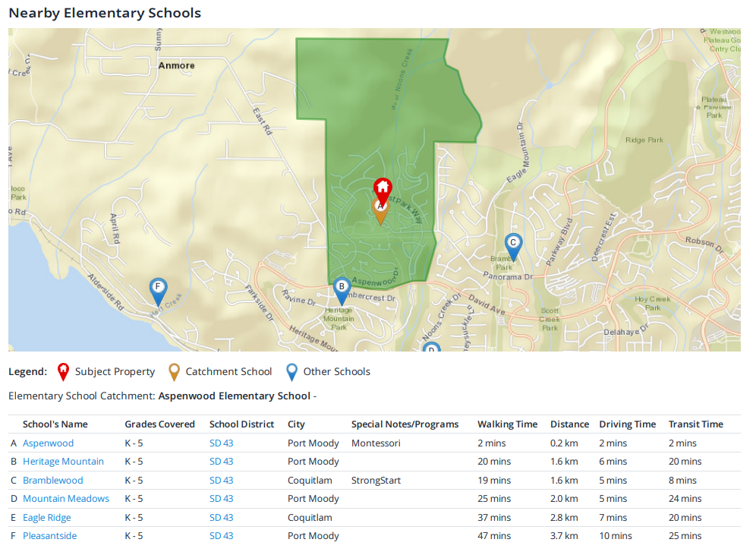The width and height of the screenshot is (756, 555).
Task: Open the Mountain Meadows school link
Action: [66, 499]
